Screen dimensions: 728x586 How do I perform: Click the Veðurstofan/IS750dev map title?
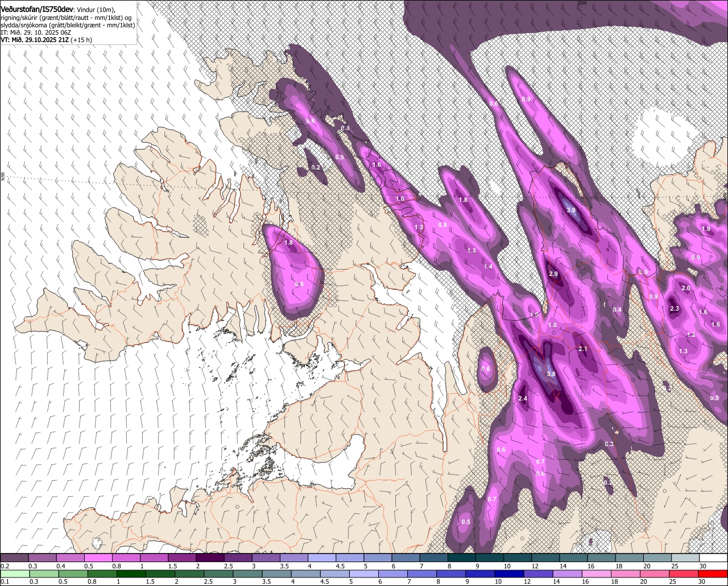[37, 10]
